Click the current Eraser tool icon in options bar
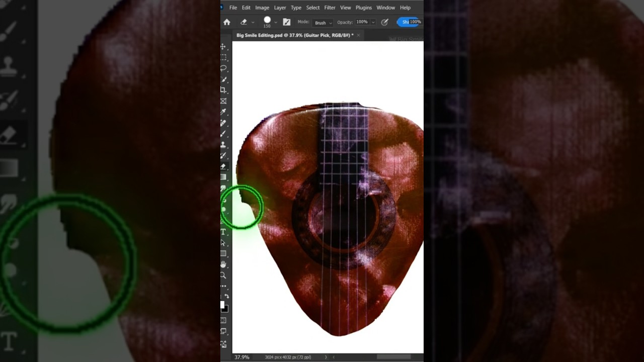Image resolution: width=644 pixels, height=362 pixels. click(x=244, y=22)
